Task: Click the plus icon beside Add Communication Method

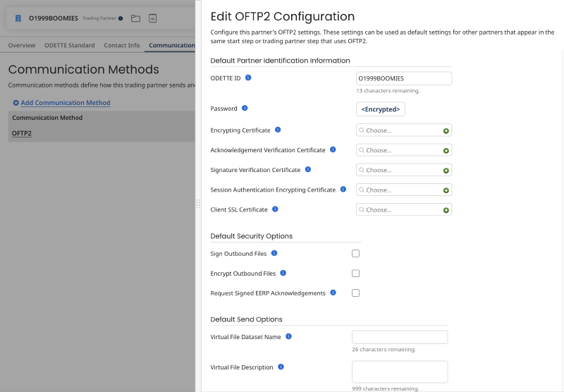Action: (x=16, y=103)
